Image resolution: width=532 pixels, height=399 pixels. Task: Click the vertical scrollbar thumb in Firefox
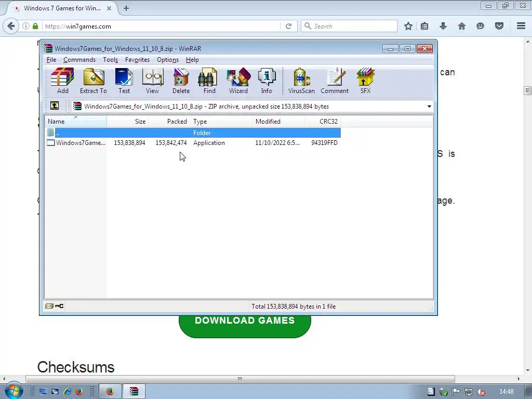tap(527, 90)
